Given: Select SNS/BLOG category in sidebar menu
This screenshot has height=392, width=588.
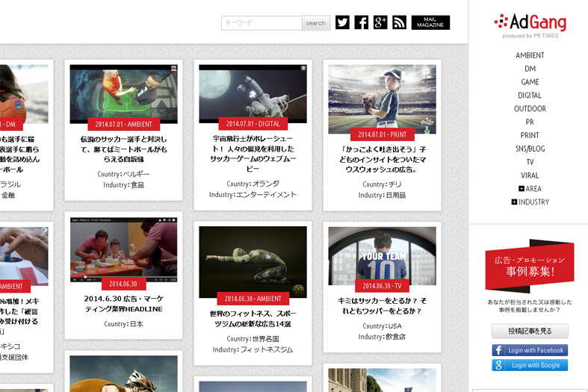Looking at the screenshot, I should pyautogui.click(x=530, y=149).
